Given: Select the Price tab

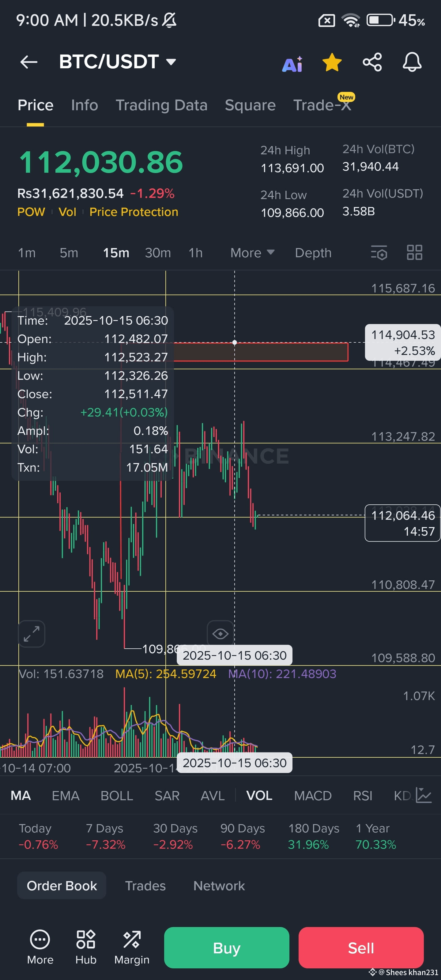Looking at the screenshot, I should [x=36, y=105].
